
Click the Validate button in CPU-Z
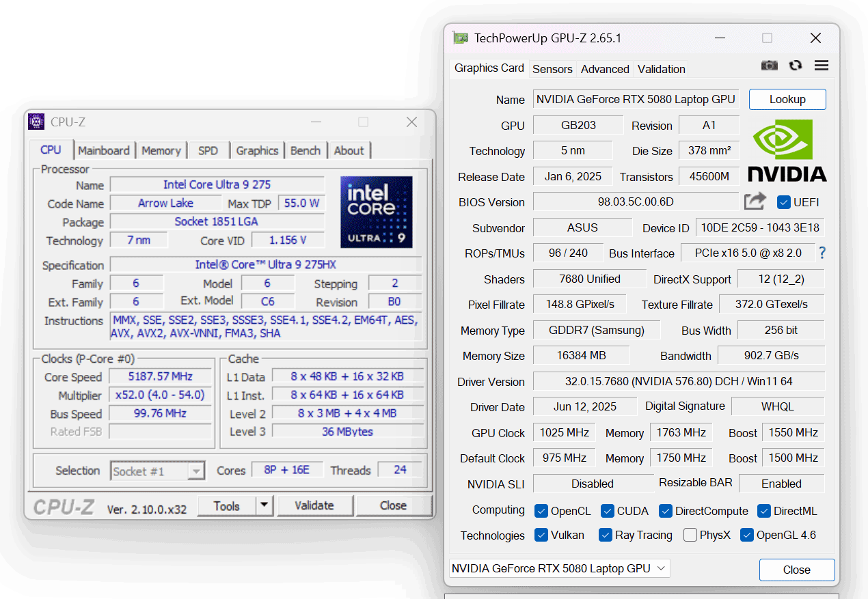314,505
